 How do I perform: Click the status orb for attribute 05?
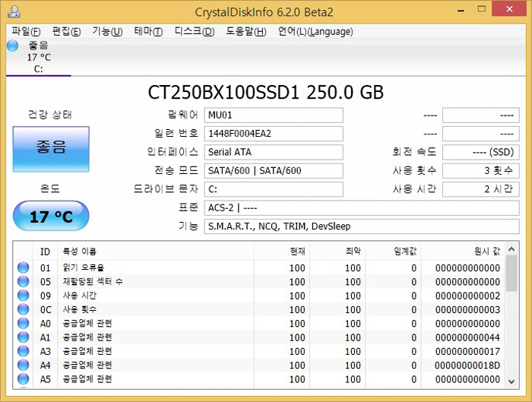(23, 281)
